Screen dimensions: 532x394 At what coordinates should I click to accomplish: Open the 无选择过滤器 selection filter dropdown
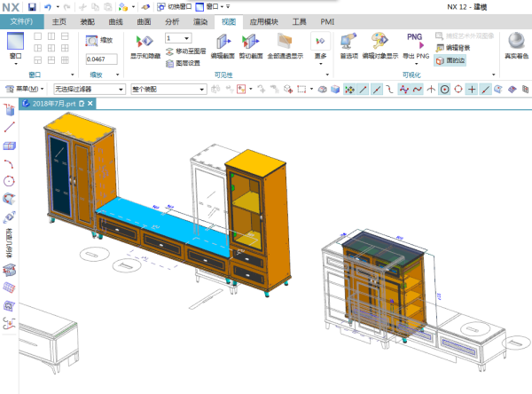pyautogui.click(x=89, y=90)
